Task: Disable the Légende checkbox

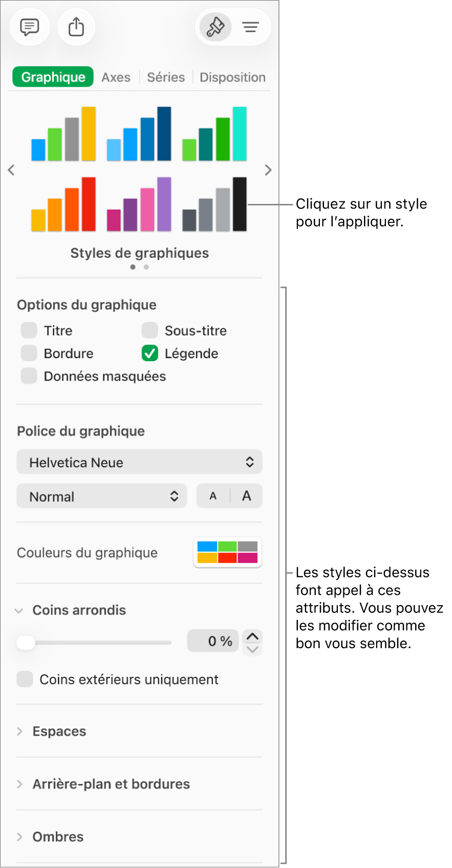Action: (149, 353)
